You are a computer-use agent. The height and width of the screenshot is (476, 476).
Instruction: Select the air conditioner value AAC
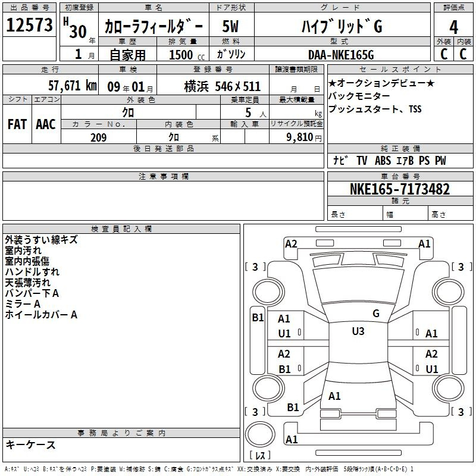[x=46, y=124]
